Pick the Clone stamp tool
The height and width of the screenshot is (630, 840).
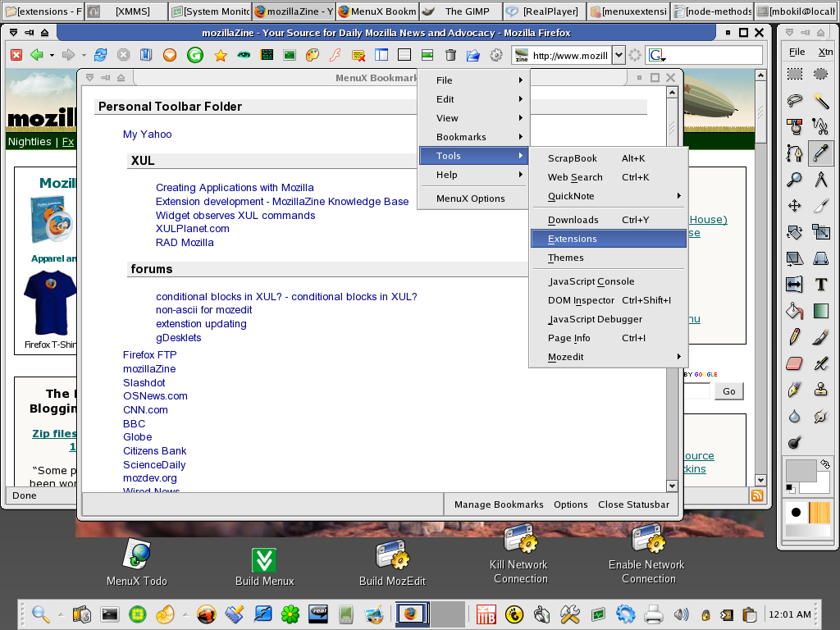click(x=820, y=390)
